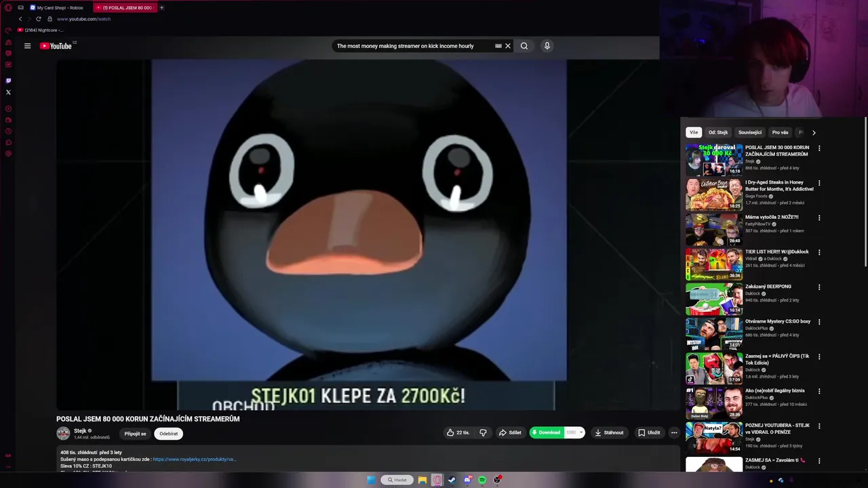Click the green Download button
This screenshot has height=488, width=868.
(546, 432)
